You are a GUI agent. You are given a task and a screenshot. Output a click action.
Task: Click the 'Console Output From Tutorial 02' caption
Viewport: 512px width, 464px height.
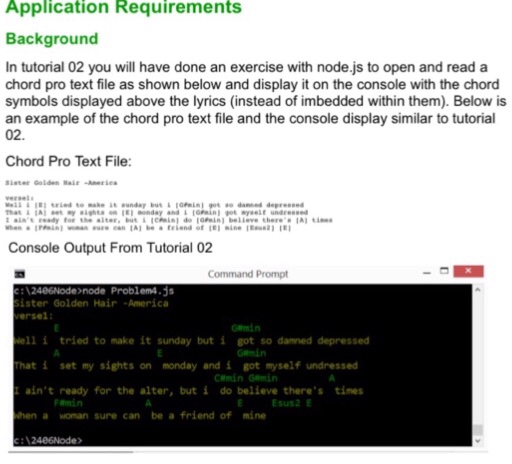click(110, 248)
